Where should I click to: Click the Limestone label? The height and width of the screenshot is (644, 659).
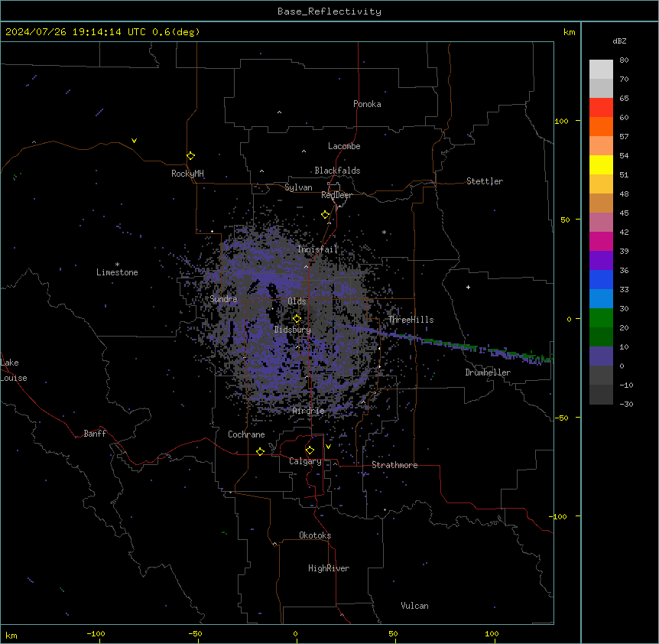coord(117,272)
